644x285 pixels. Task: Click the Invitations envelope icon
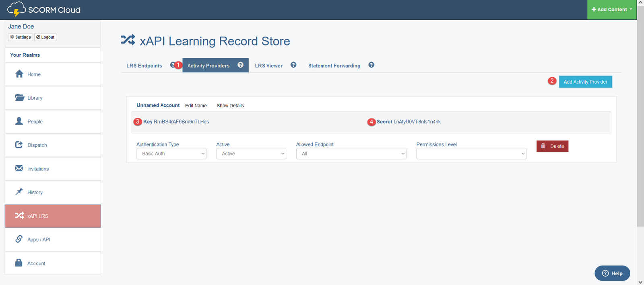coord(19,168)
